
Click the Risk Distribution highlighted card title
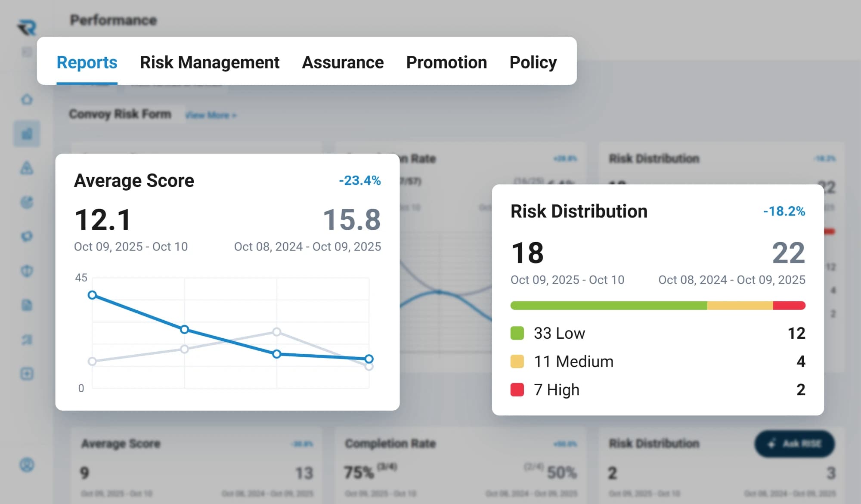(x=579, y=211)
